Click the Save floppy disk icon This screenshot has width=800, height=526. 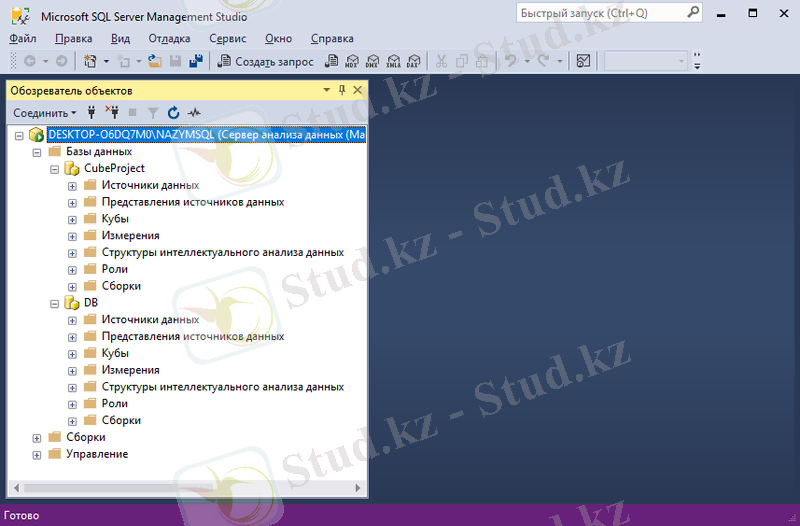click(176, 61)
